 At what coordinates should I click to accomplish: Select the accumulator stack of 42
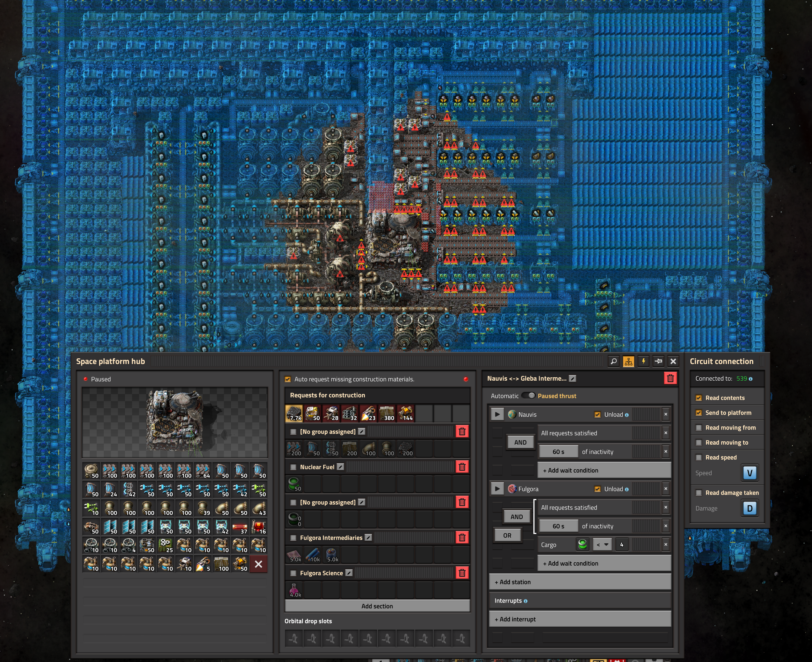221,527
